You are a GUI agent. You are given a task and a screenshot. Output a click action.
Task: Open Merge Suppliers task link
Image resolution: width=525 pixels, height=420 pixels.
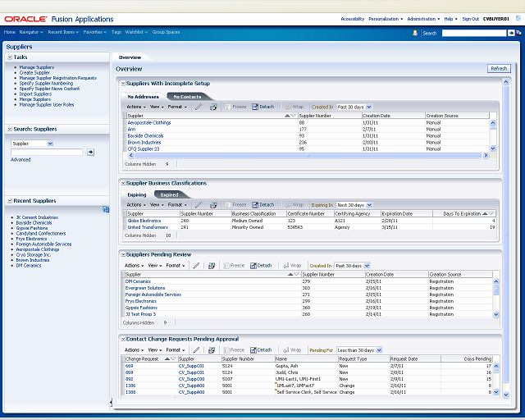click(x=34, y=99)
